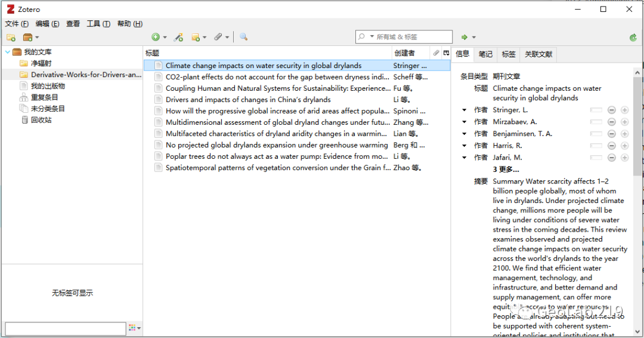The image size is (644, 338).
Task: Switch name field mode for Mirzabaev, A.
Action: pyautogui.click(x=596, y=122)
